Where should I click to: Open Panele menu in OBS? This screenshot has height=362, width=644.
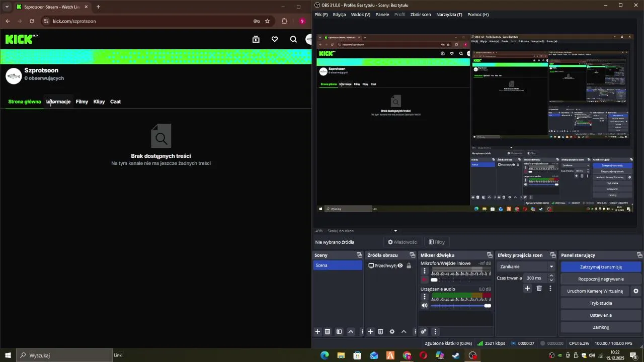pos(382,15)
